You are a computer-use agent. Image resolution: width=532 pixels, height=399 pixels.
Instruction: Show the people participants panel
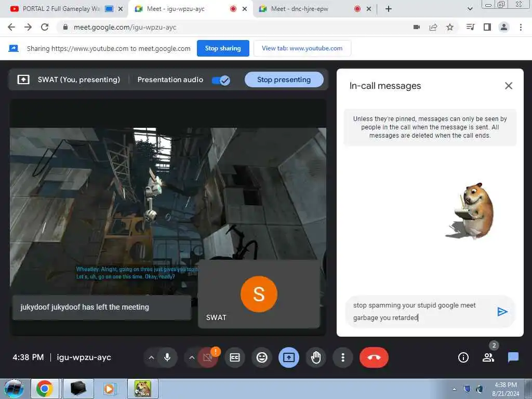coord(488,357)
